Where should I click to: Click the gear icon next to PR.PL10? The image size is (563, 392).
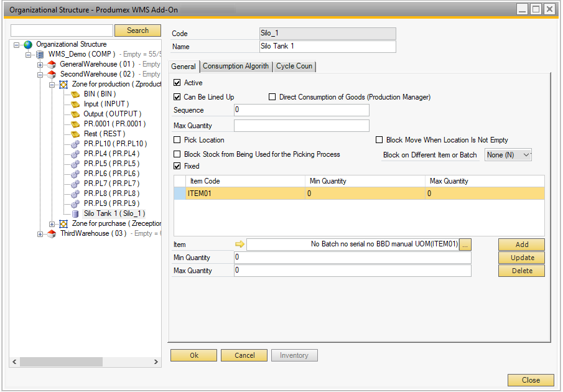[x=75, y=144]
